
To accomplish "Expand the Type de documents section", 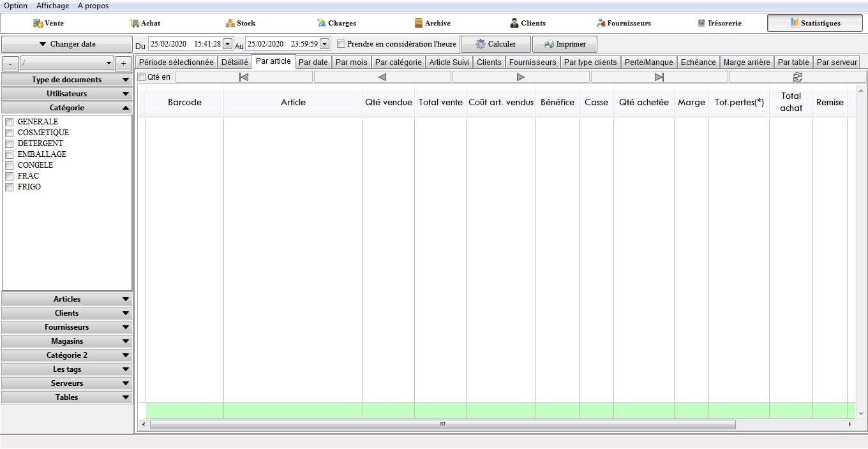I will (x=66, y=80).
